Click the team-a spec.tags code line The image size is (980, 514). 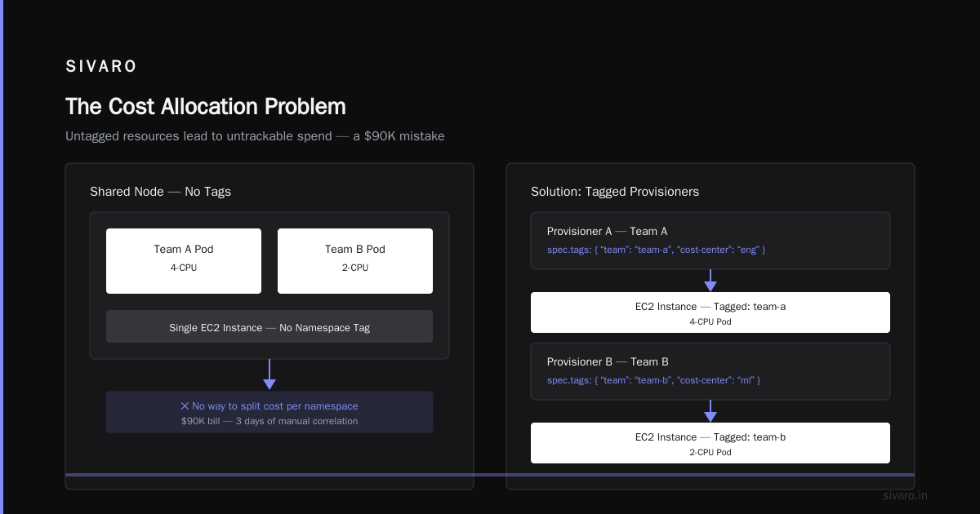coord(656,250)
